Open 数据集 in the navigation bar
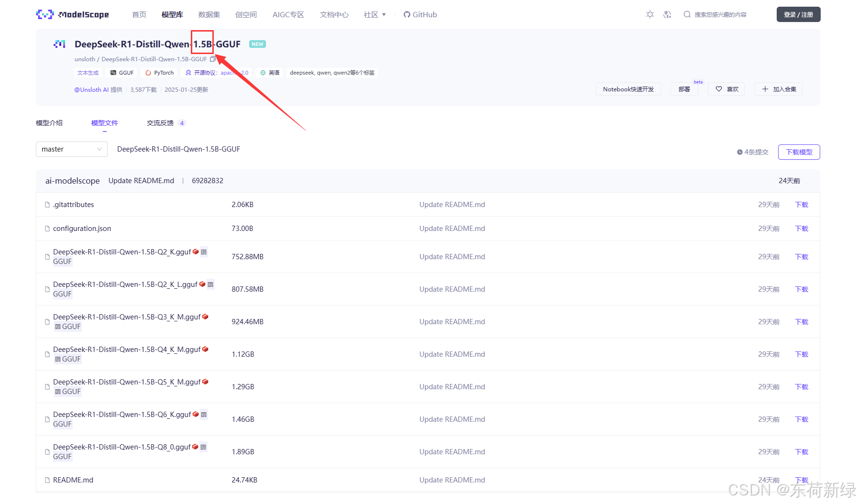Image resolution: width=858 pixels, height=504 pixels. (x=209, y=14)
